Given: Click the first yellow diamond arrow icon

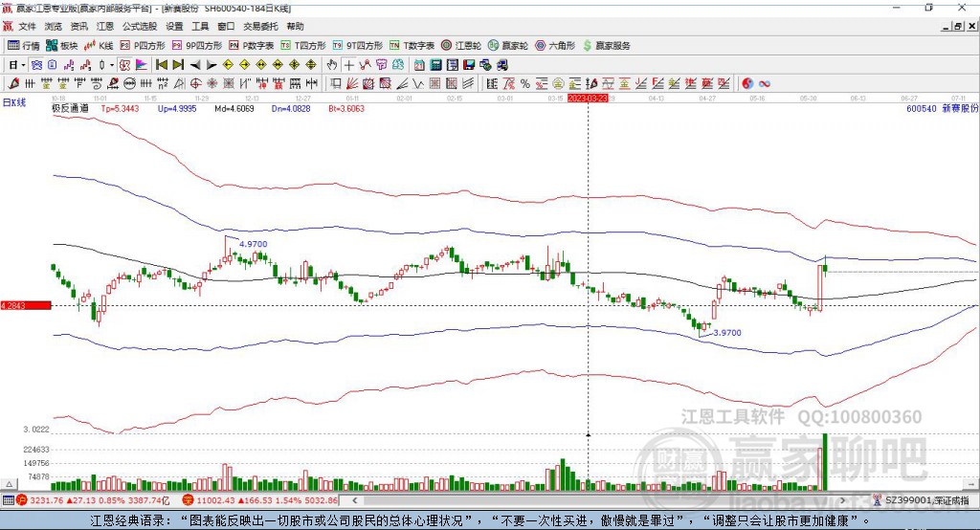Looking at the screenshot, I should click(x=228, y=65).
